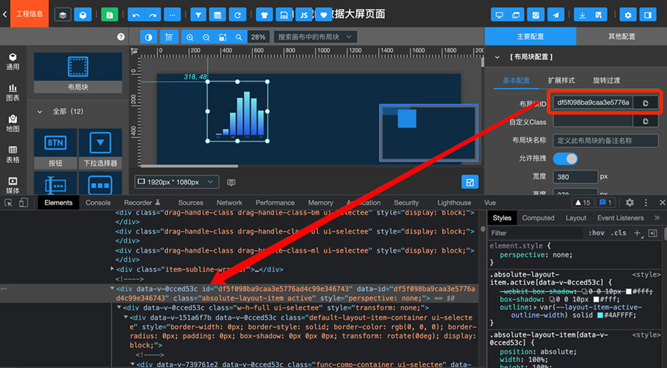Switch to the 其他配置 tab
Image resolution: width=667 pixels, height=368 pixels.
621,37
